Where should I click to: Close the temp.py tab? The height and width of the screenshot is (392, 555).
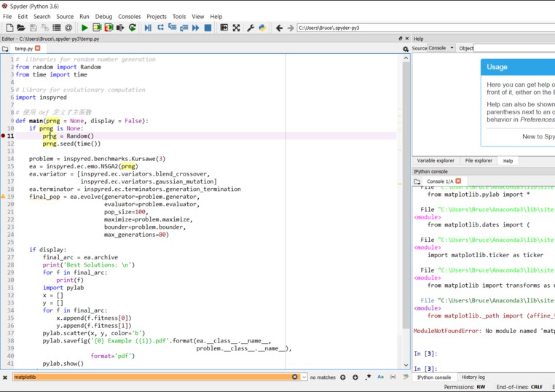38,48
